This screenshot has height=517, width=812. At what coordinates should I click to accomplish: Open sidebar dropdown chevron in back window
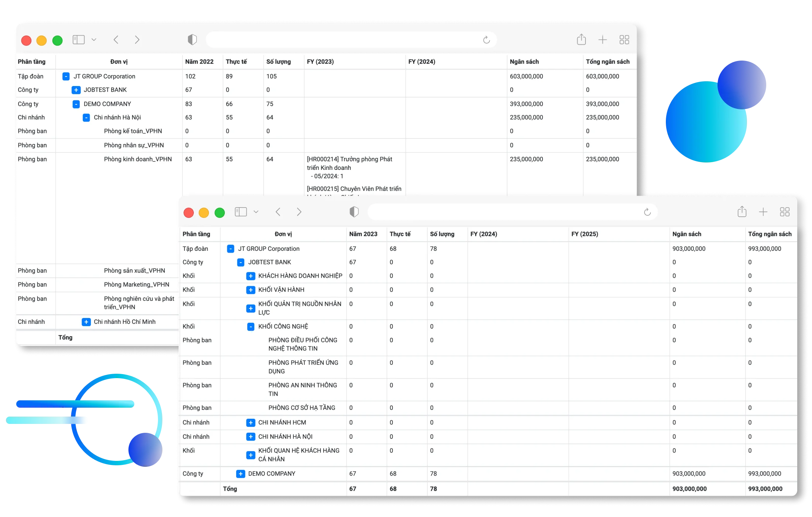[x=94, y=40]
